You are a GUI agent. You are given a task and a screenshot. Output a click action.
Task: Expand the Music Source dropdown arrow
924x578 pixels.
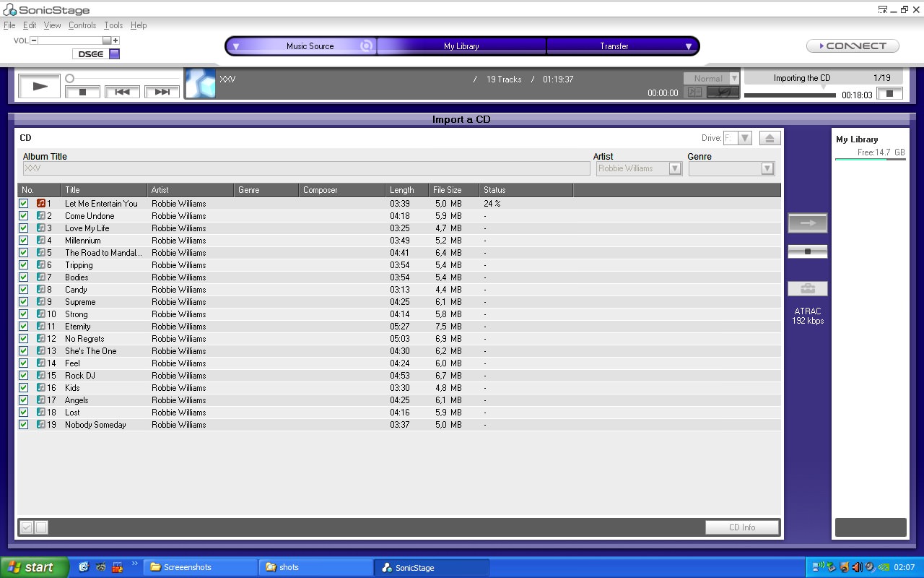[x=235, y=46]
